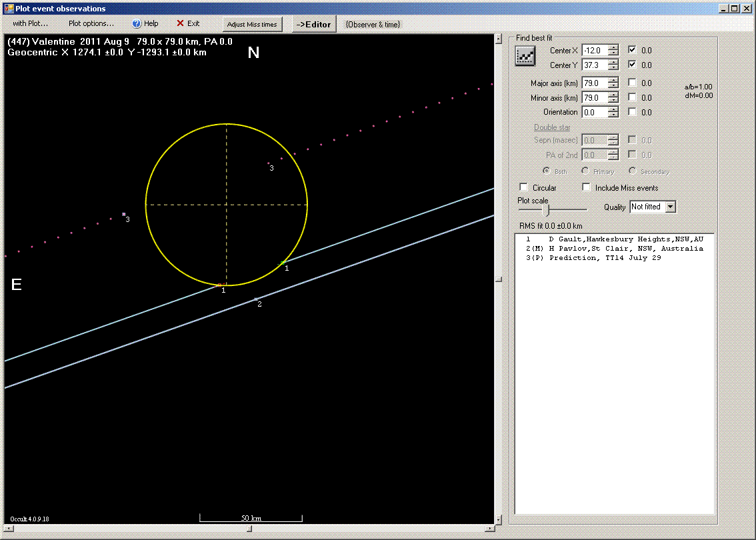Click the application icon in the title bar

pos(8,8)
